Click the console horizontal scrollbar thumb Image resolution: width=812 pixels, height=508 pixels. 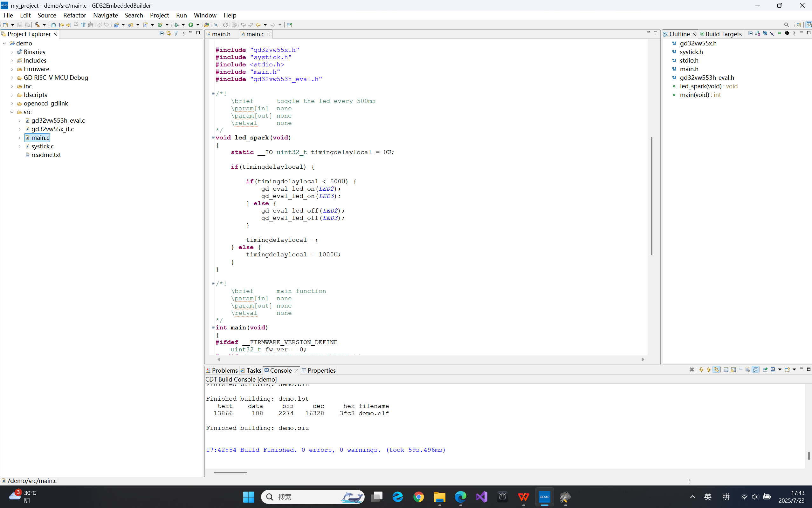click(x=230, y=472)
